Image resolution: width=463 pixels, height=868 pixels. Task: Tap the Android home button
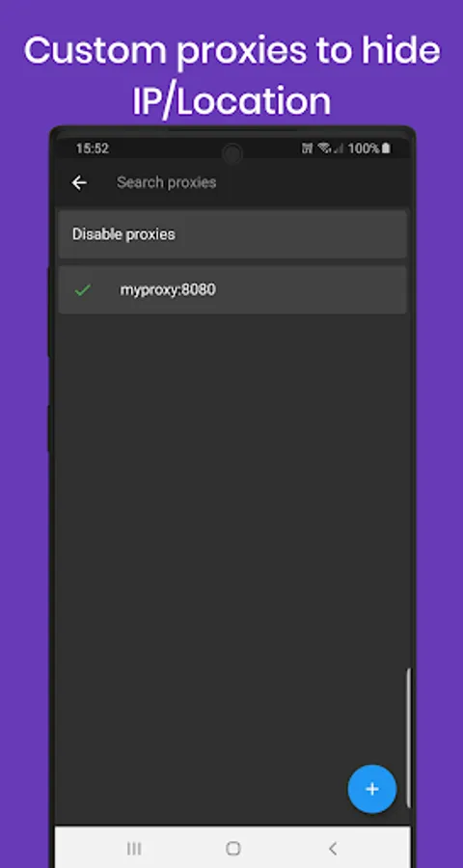233,848
